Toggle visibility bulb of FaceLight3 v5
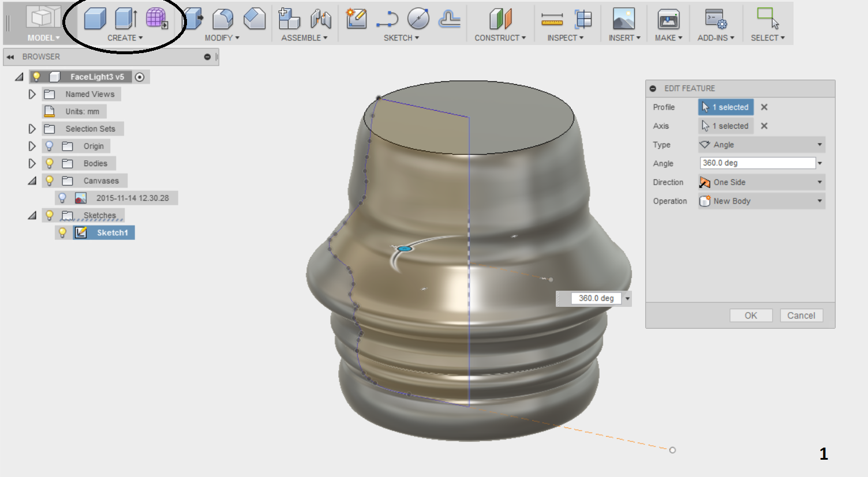 (x=36, y=77)
